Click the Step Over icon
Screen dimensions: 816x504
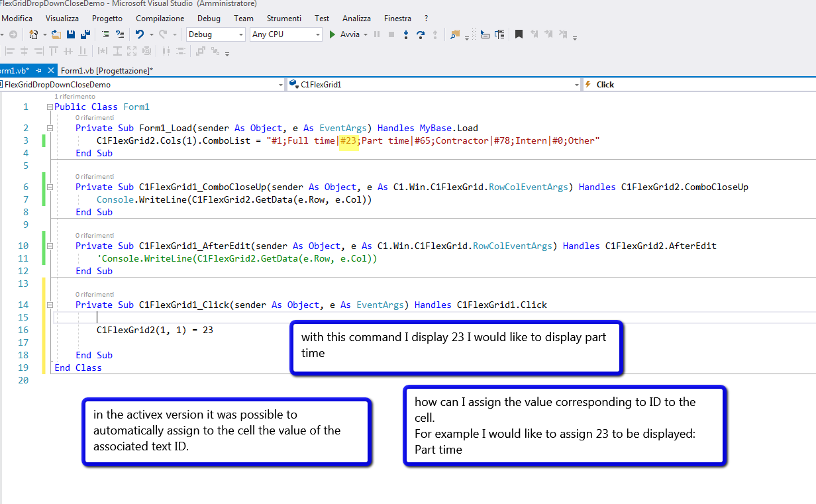click(420, 34)
